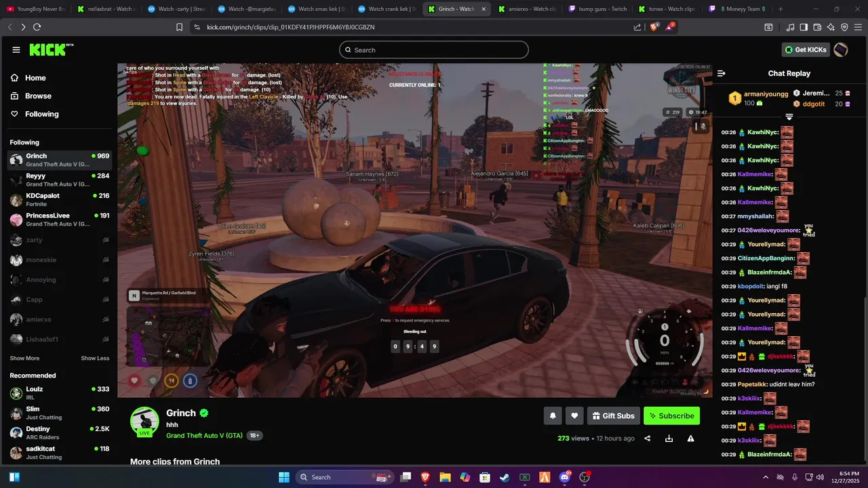868x488 pixels.
Task: Open KDCapalot channel in Following list
Action: click(60, 199)
